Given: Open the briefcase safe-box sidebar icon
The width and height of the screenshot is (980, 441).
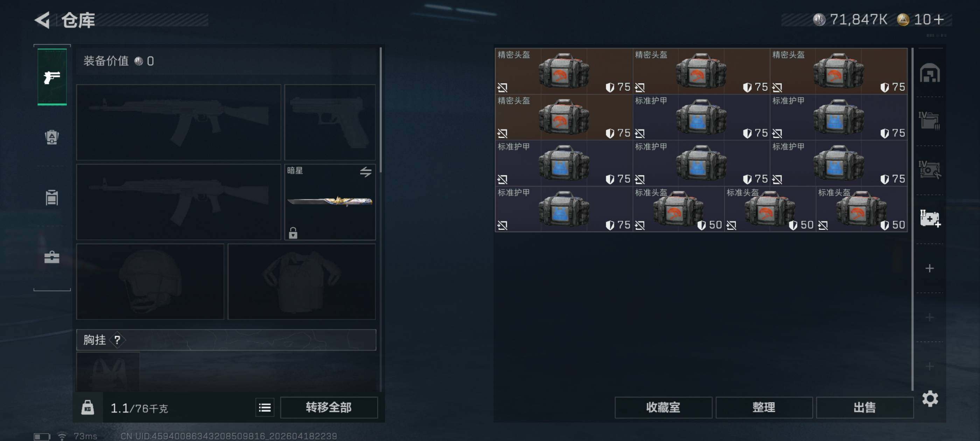Looking at the screenshot, I should click(x=52, y=257).
